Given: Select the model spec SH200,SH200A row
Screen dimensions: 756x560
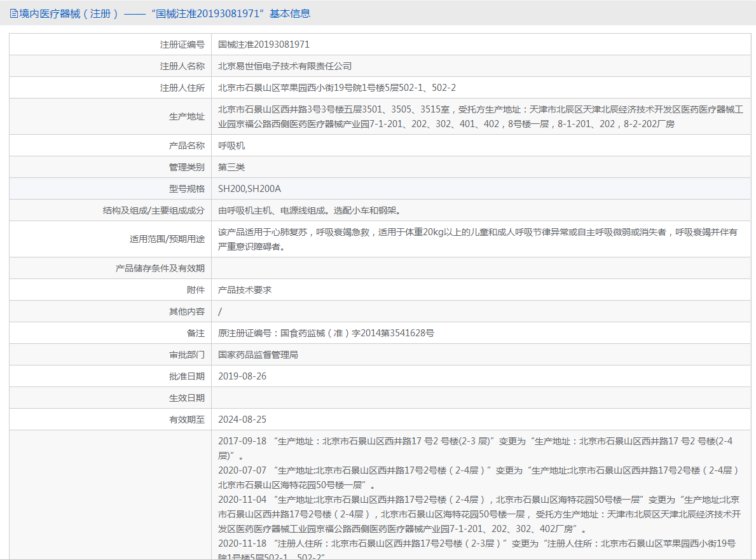Looking at the screenshot, I should pos(249,189).
